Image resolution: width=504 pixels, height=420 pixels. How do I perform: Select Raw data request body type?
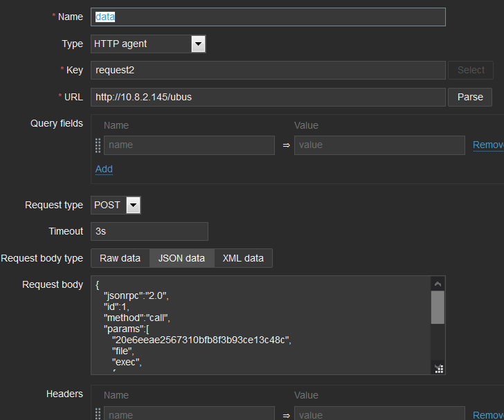pyautogui.click(x=120, y=258)
